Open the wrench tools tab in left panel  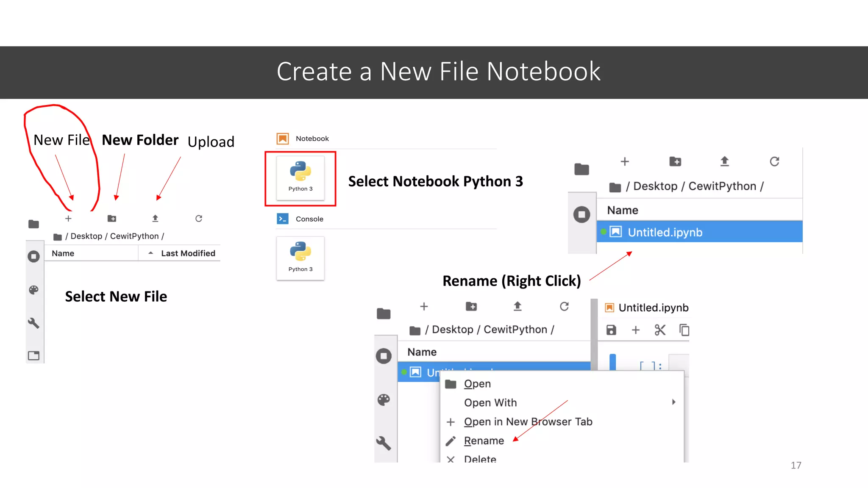[33, 323]
